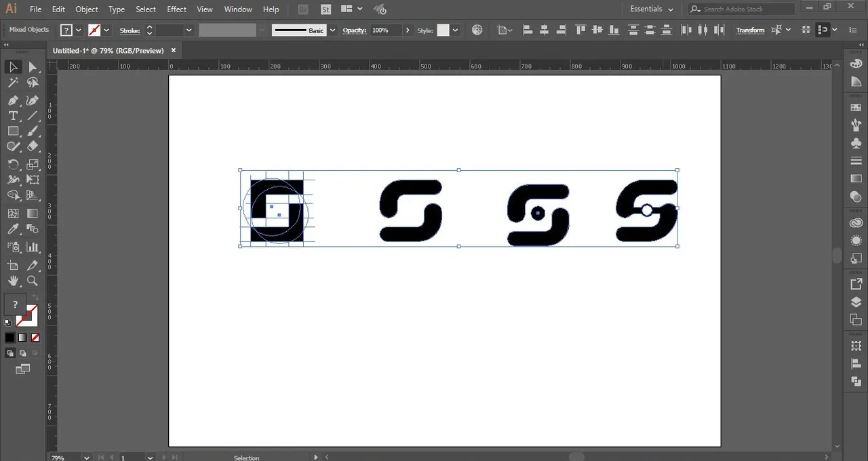This screenshot has height=461, width=868.
Task: Select the Line Segment tool
Action: [33, 116]
